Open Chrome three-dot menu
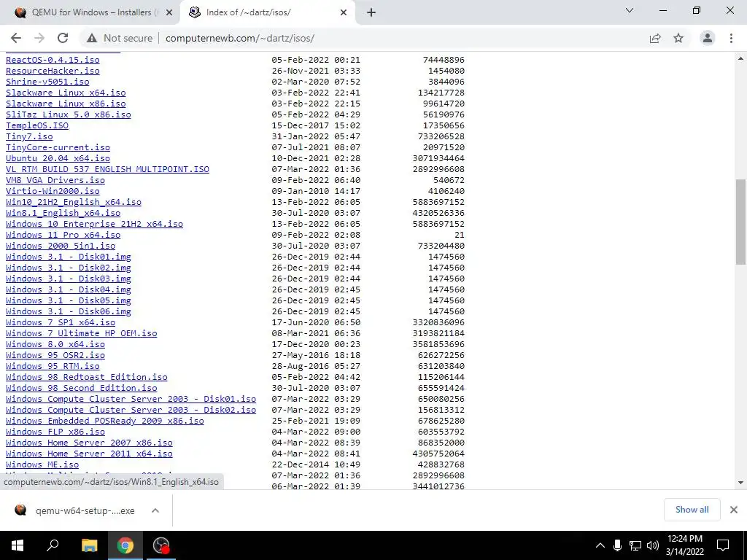Image resolution: width=747 pixels, height=560 pixels. point(731,38)
